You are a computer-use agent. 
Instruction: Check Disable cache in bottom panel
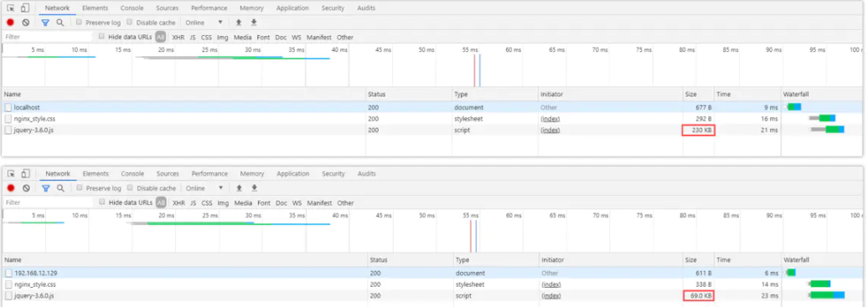coord(130,188)
